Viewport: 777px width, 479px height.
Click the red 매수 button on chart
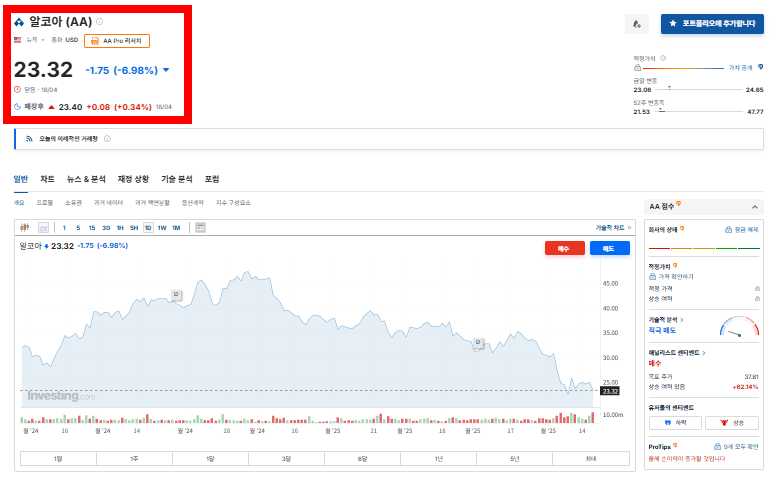(564, 248)
